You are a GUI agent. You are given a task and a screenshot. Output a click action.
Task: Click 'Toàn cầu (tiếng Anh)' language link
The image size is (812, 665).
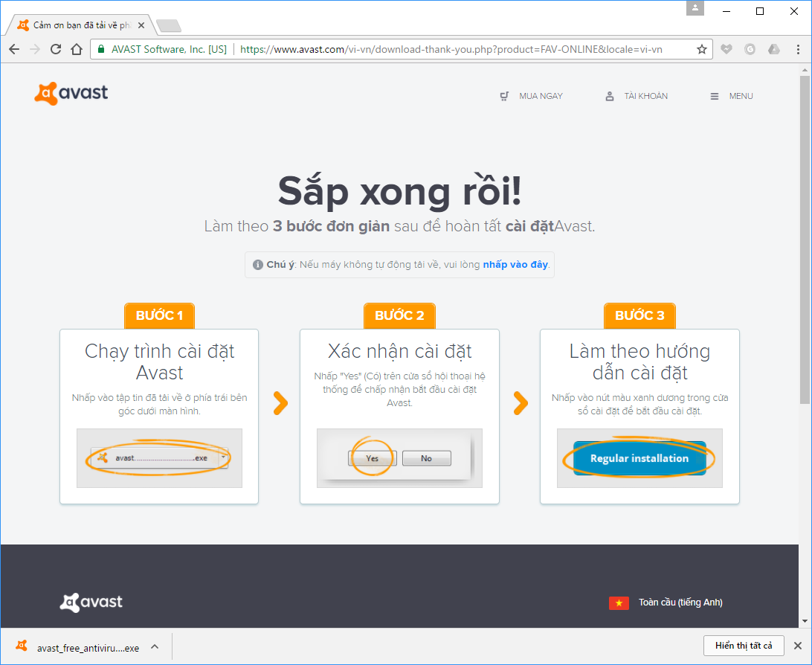[x=680, y=603]
